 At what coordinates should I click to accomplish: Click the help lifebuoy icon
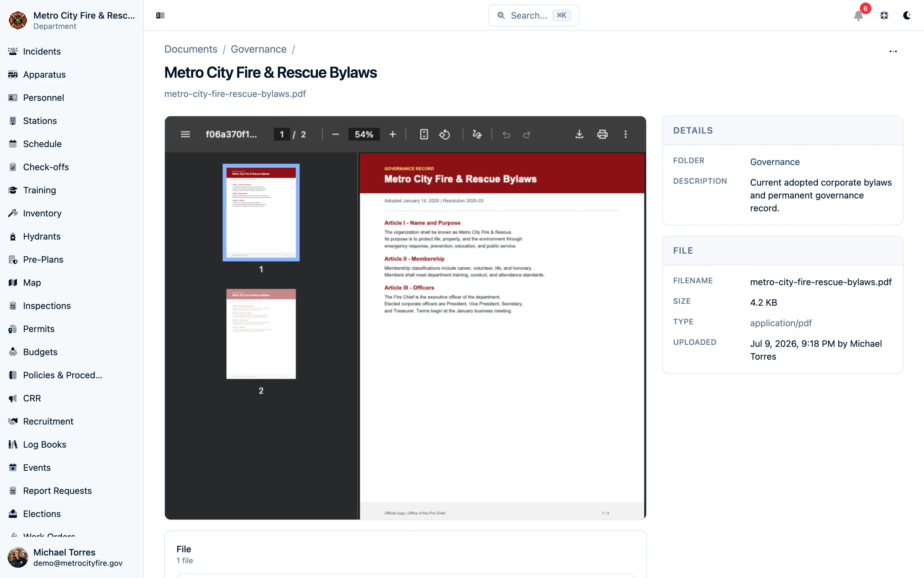click(884, 15)
